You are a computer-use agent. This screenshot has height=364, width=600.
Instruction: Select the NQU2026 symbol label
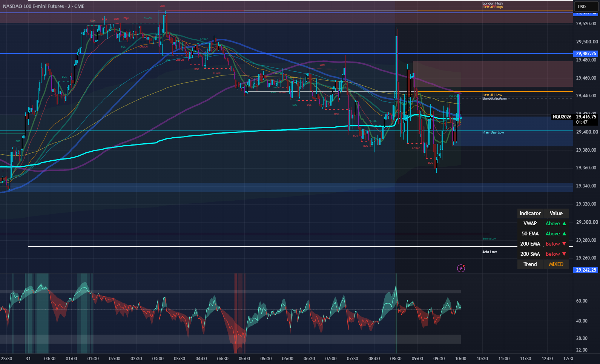click(562, 117)
